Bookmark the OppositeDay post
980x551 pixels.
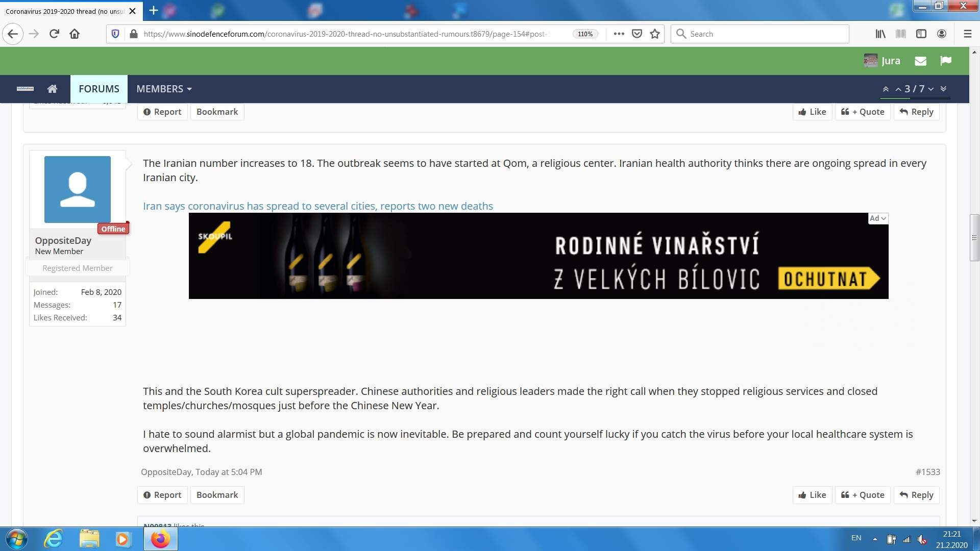coord(217,495)
